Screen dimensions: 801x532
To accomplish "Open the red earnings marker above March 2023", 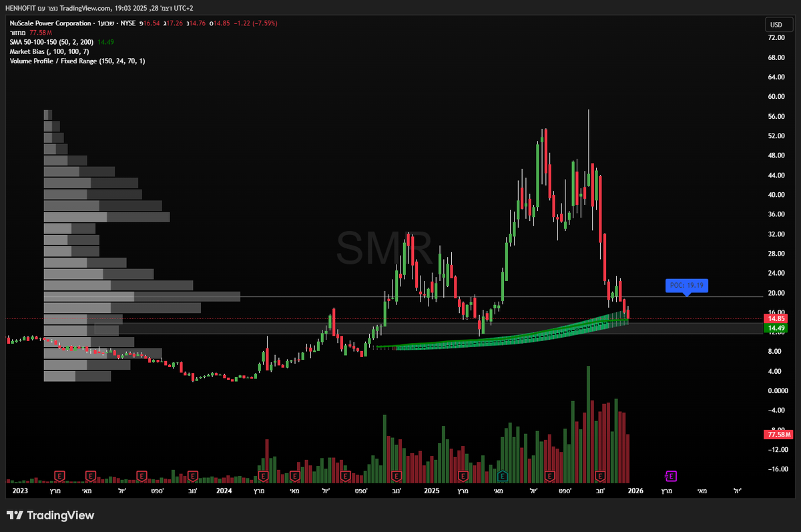I will click(59, 476).
